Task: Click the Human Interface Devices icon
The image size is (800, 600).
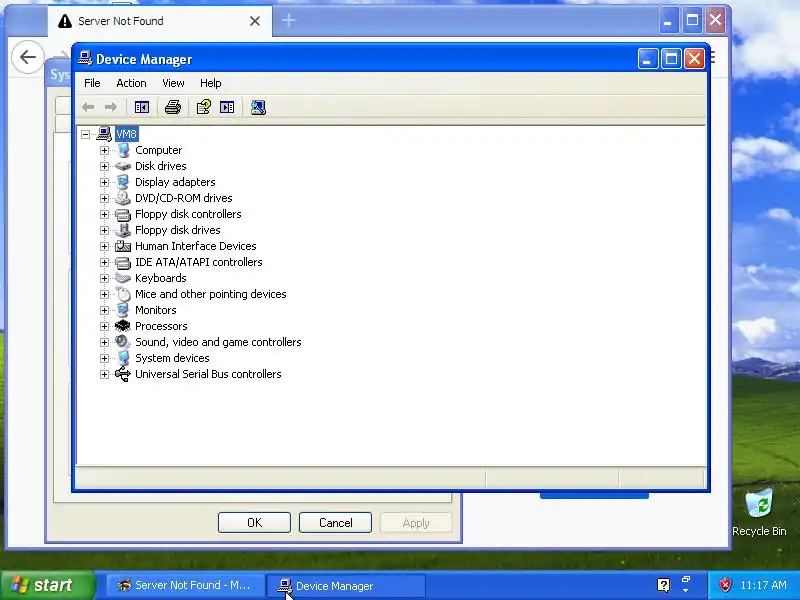Action: (x=123, y=246)
